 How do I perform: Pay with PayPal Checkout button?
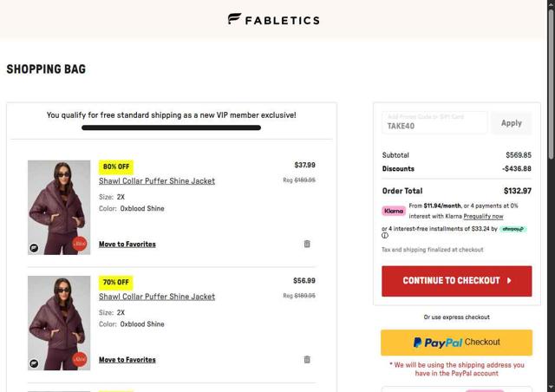pos(456,343)
